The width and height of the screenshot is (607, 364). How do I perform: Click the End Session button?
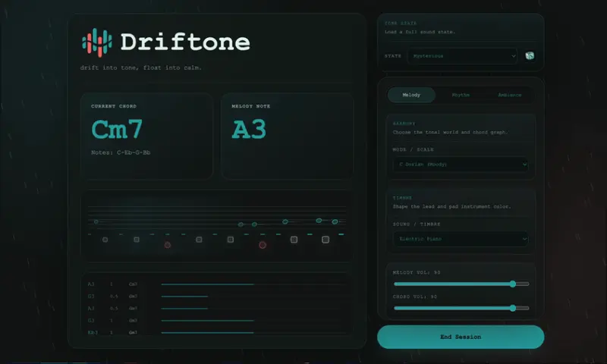(461, 337)
